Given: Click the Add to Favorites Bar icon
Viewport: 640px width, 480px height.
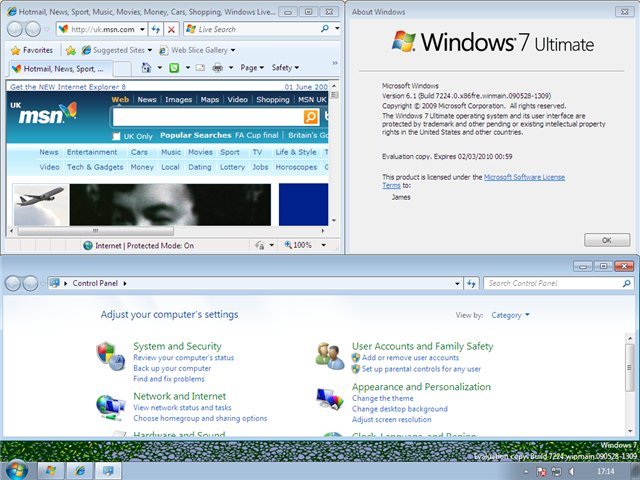Looking at the screenshot, I should click(71, 49).
